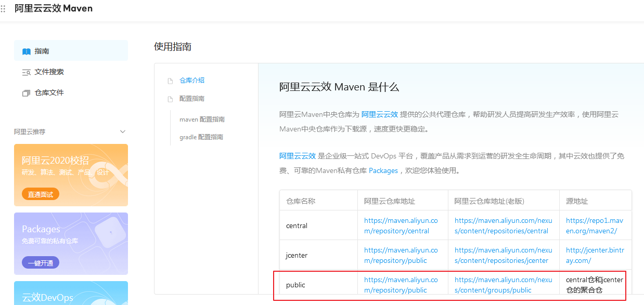This screenshot has height=305, width=644.
Task: Select 仓库介绍 in the guide navigation
Action: pyautogui.click(x=192, y=81)
